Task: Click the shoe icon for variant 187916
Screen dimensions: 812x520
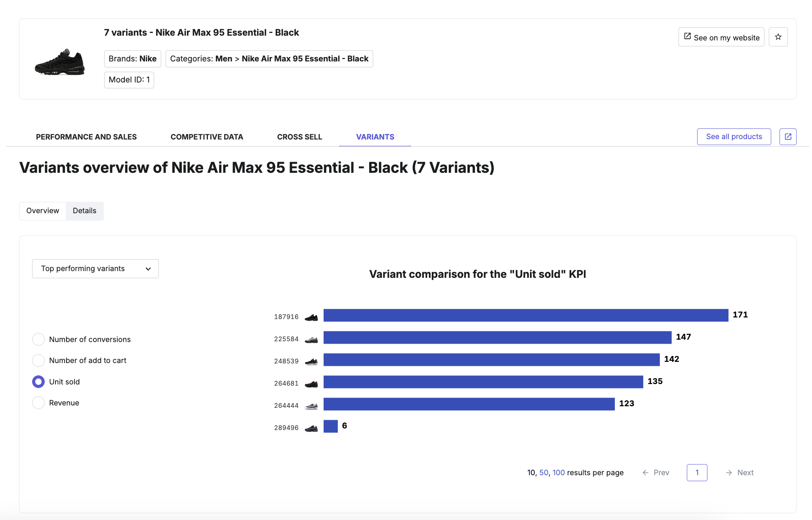Action: tap(311, 317)
